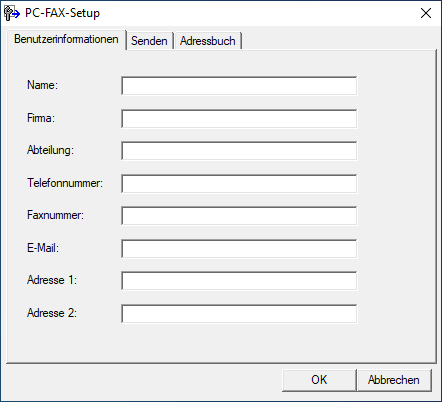Confirm settings with the OK button
This screenshot has height=402, width=442.
[x=319, y=380]
